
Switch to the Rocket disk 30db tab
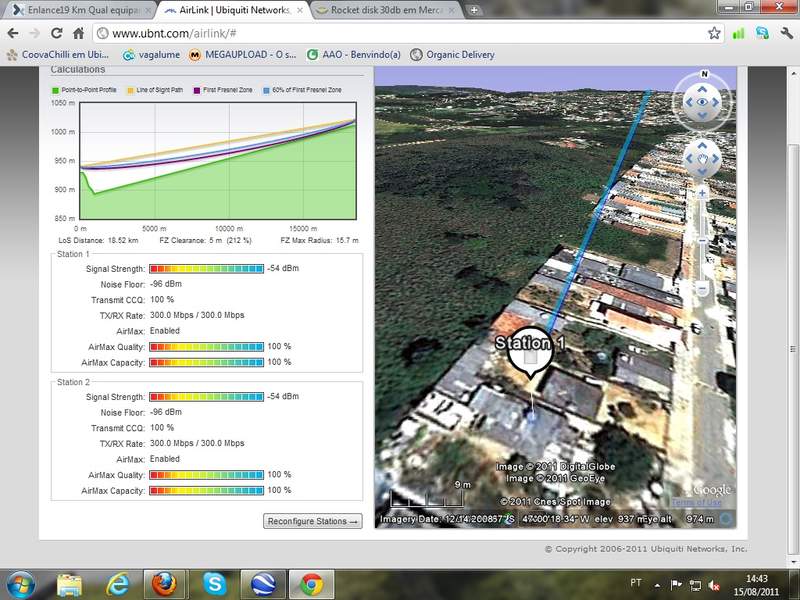[385, 10]
